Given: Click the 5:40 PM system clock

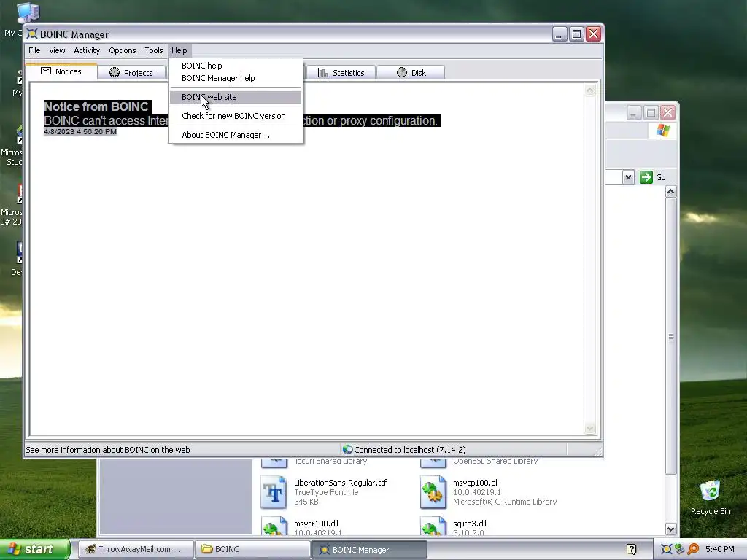Looking at the screenshot, I should click(x=720, y=550).
